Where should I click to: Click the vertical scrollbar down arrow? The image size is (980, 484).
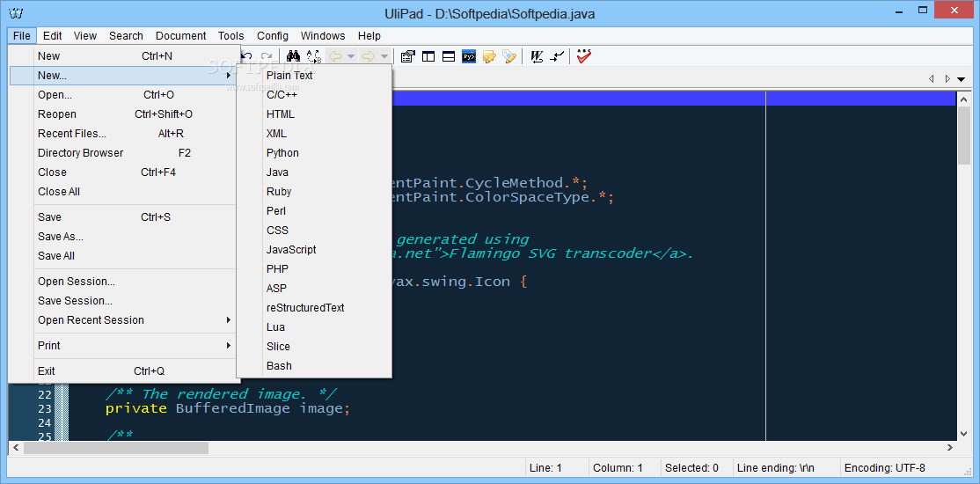coord(963,433)
